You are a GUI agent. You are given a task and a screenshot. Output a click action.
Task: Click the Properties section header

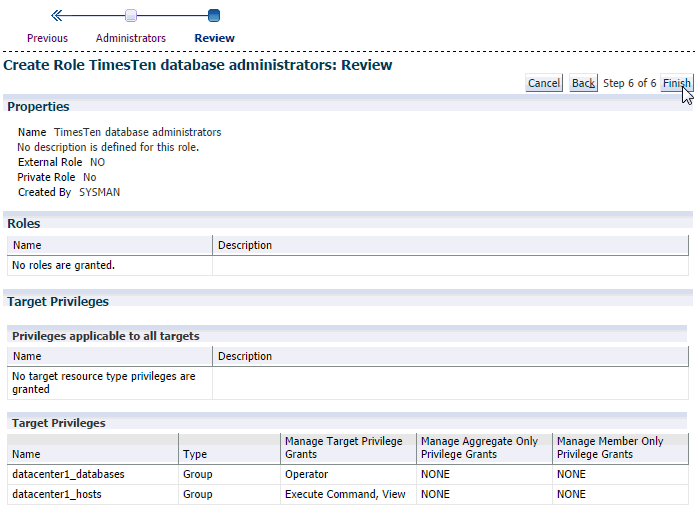pyautogui.click(x=38, y=106)
